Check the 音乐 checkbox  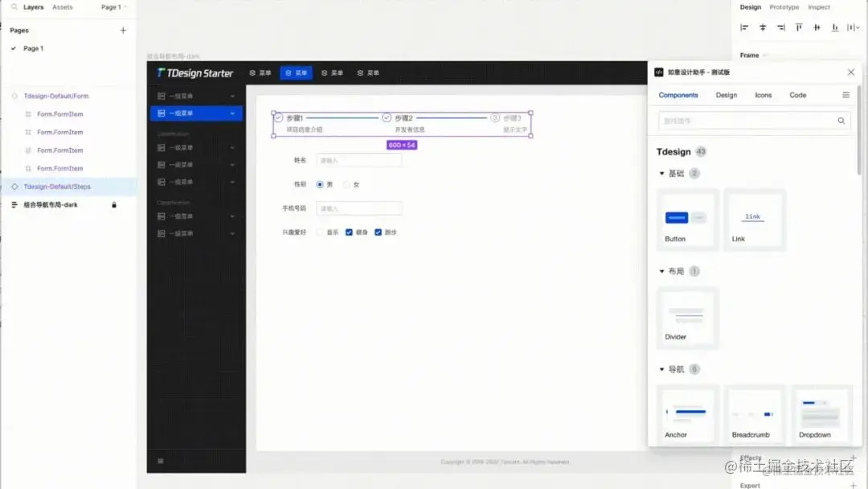pos(320,232)
